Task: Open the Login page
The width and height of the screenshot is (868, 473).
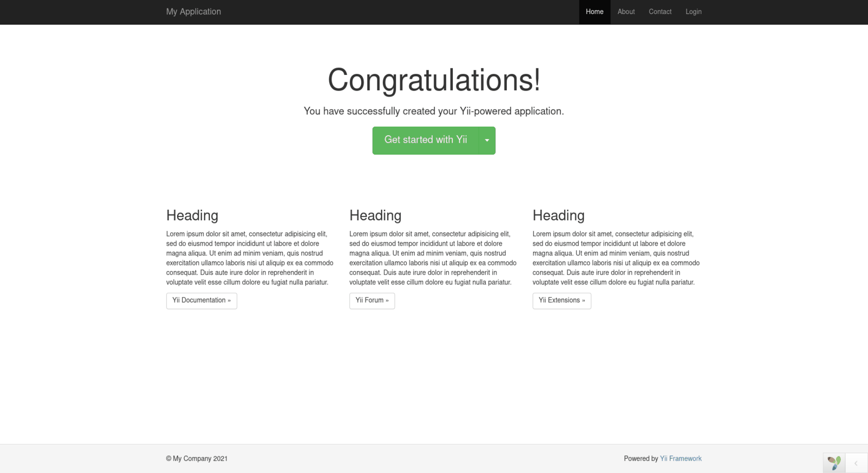Action: pos(693,12)
